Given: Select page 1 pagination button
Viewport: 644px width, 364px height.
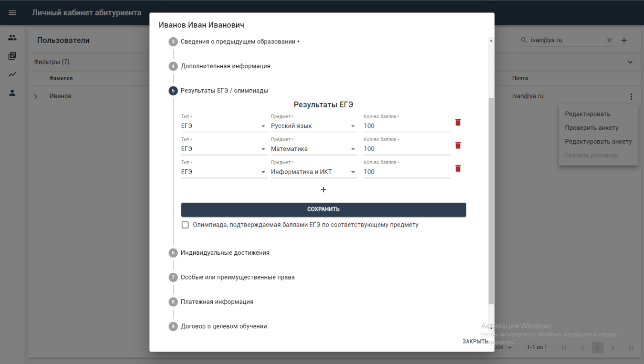Looking at the screenshot, I should click(x=597, y=347).
